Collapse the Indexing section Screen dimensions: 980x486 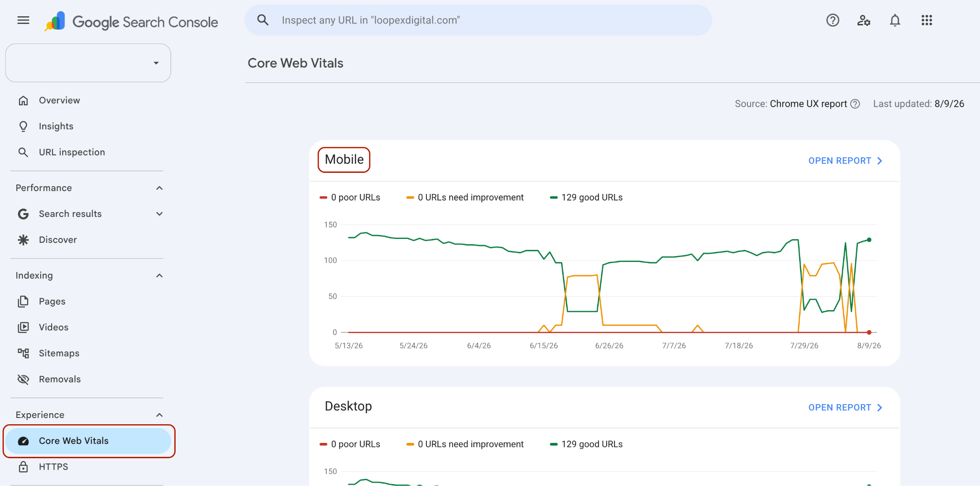point(159,276)
